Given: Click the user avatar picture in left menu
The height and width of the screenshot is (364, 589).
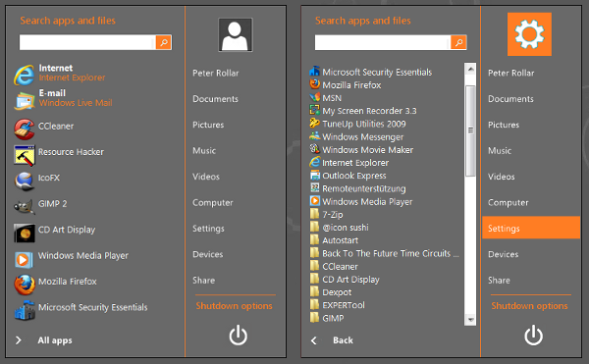Looking at the screenshot, I should pyautogui.click(x=236, y=34).
